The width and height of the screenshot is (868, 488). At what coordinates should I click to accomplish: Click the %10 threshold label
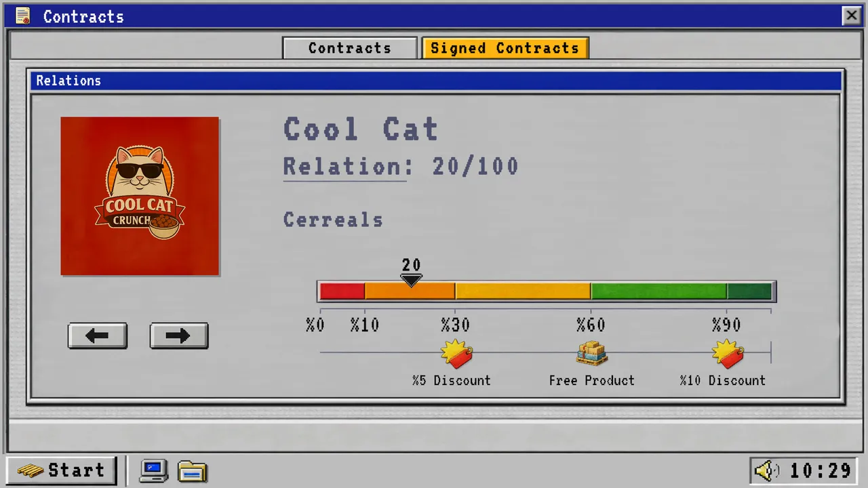coord(365,325)
